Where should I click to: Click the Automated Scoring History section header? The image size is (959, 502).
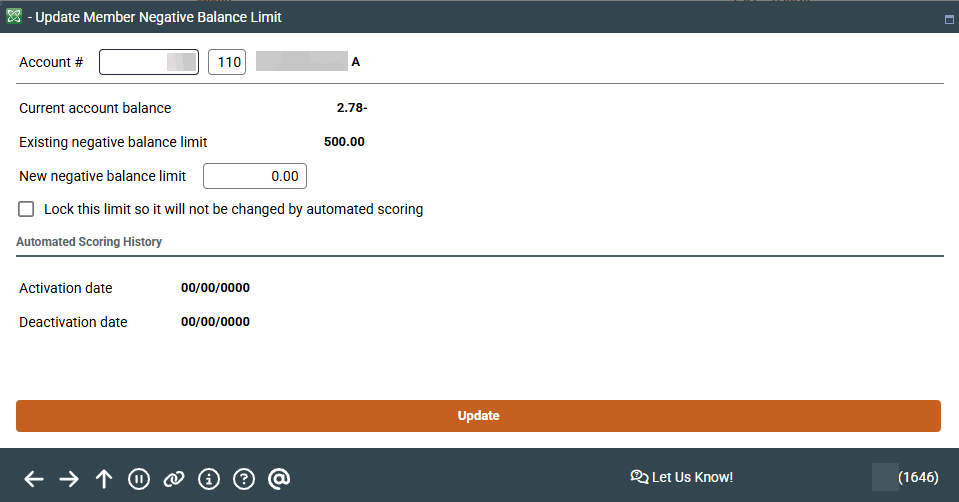click(89, 242)
